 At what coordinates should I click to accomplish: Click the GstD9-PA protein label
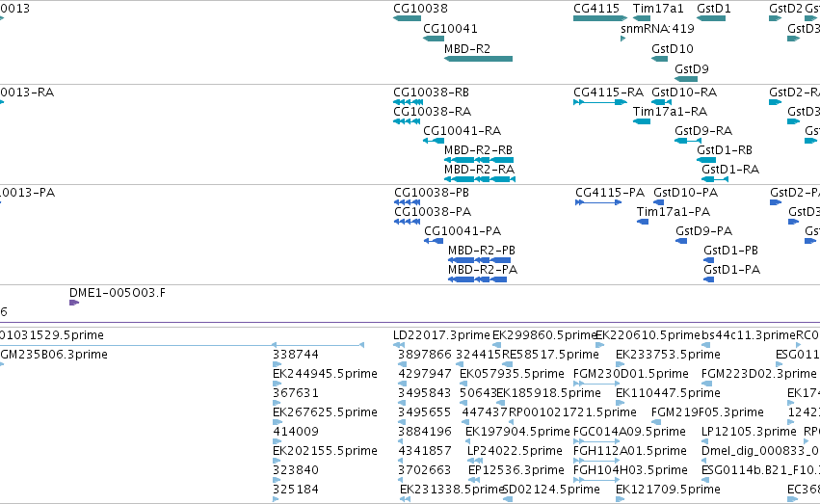(704, 231)
